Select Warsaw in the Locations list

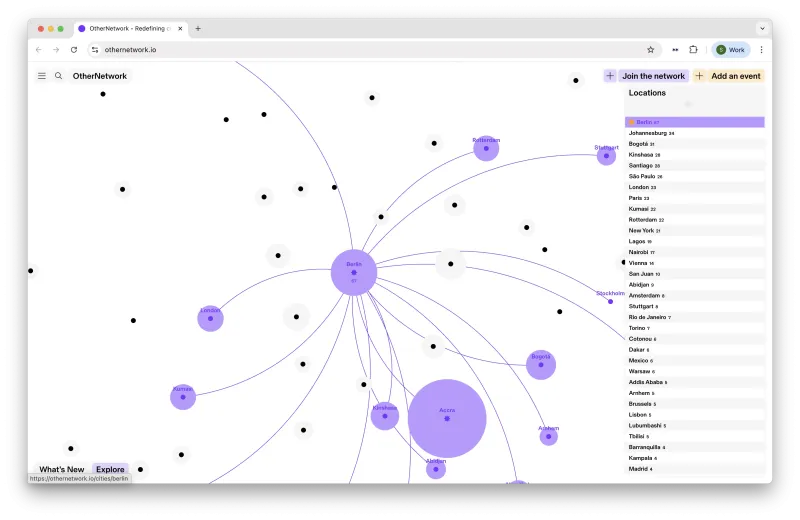point(694,371)
